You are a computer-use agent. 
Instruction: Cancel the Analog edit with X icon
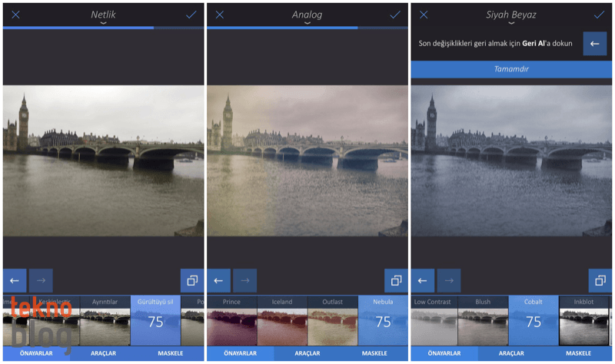pyautogui.click(x=220, y=15)
